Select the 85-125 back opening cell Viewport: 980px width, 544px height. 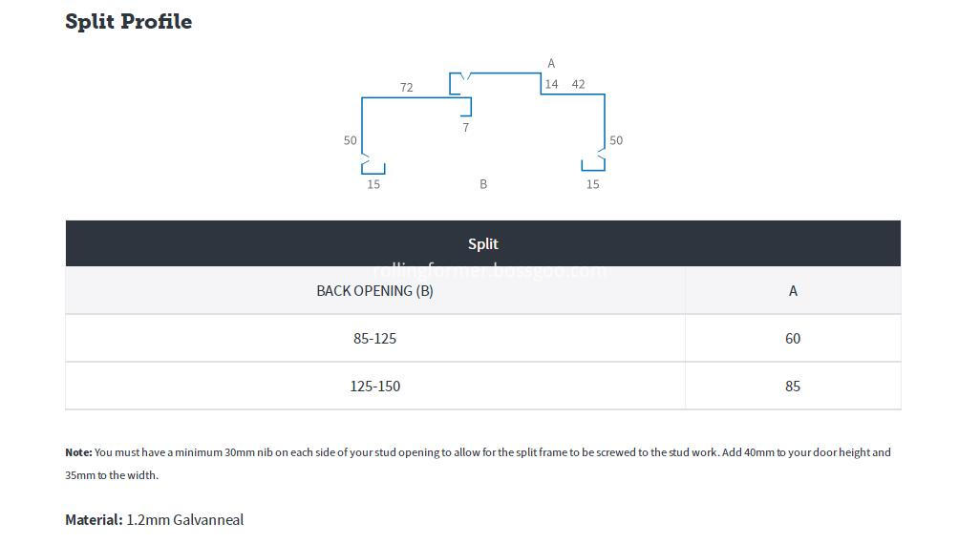click(375, 339)
